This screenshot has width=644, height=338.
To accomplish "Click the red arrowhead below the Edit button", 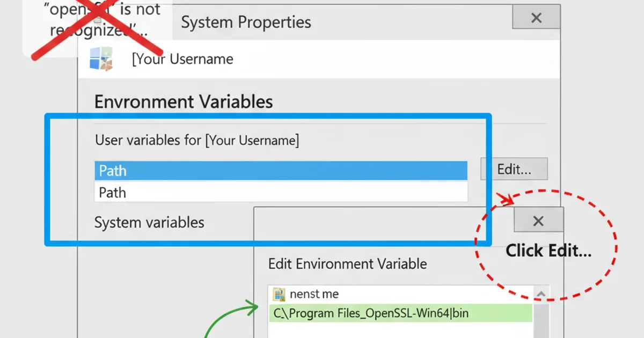I will (507, 200).
